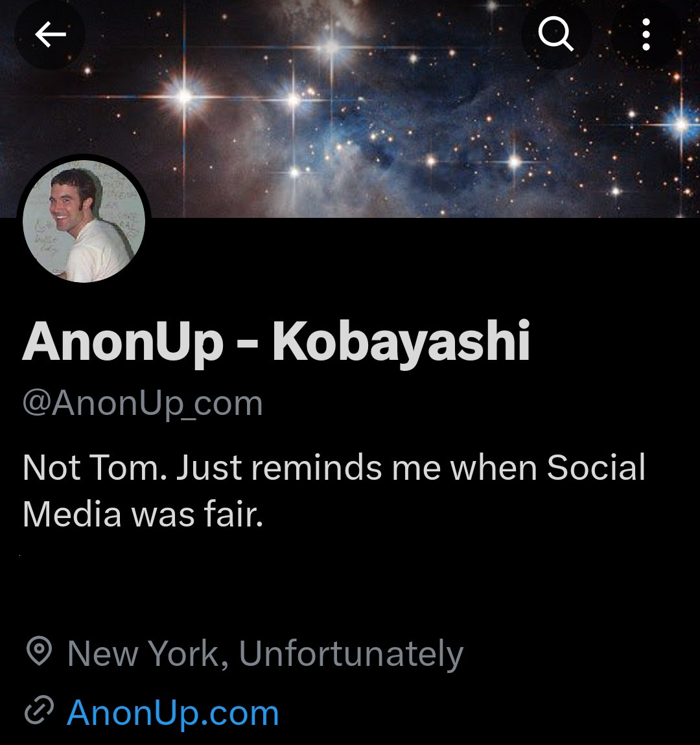Click the white shirt in the avatar photo
This screenshot has height=745, width=700.
[x=97, y=256]
